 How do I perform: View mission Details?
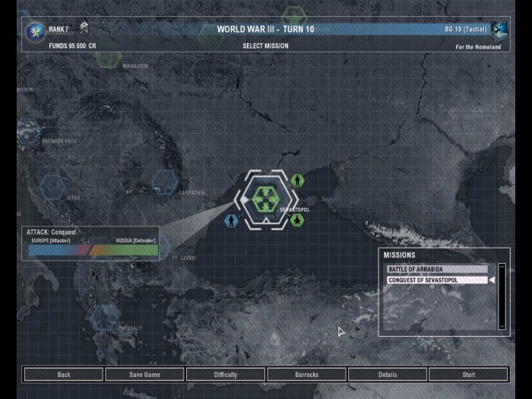(388, 375)
